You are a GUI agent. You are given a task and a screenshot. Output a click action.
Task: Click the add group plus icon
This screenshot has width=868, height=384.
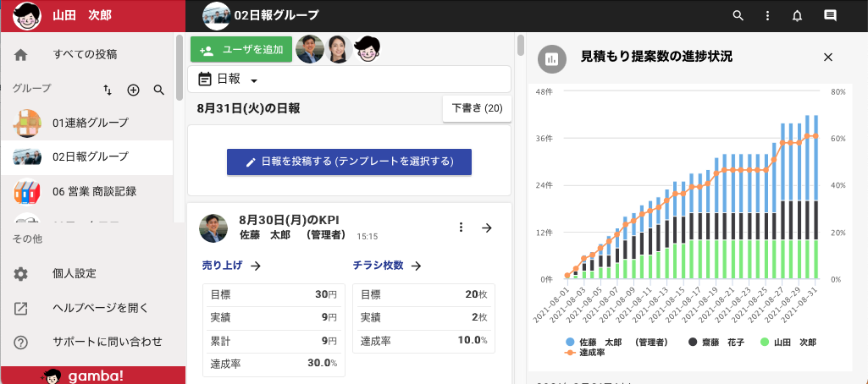(x=134, y=90)
